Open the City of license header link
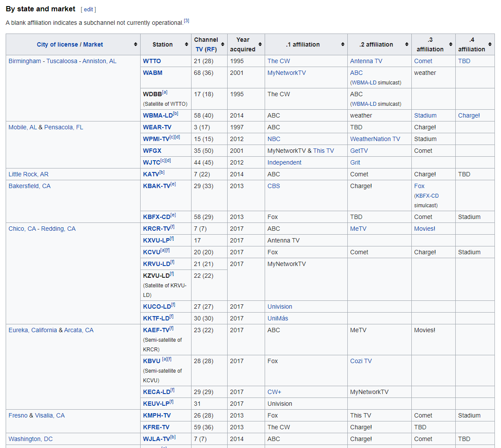The image size is (501, 448). (x=57, y=44)
